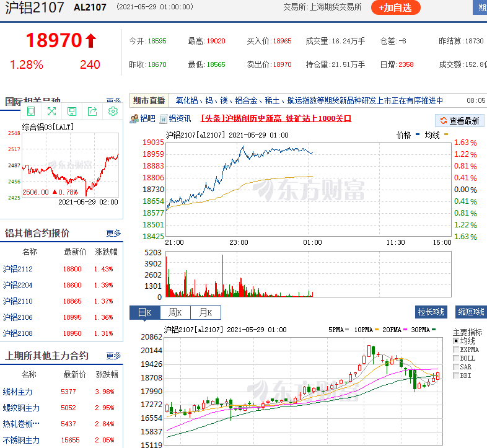487x448 pixels.
Task: Click the 拉长K线 button
Action: click(431, 312)
